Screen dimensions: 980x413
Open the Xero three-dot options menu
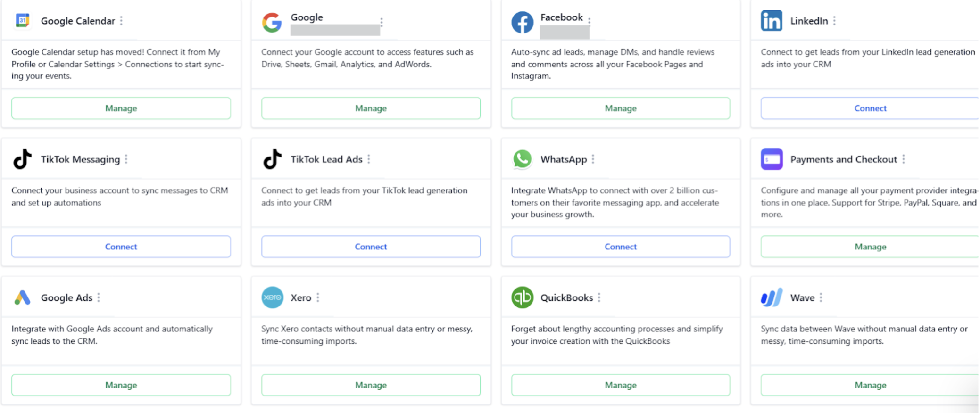[x=318, y=297]
